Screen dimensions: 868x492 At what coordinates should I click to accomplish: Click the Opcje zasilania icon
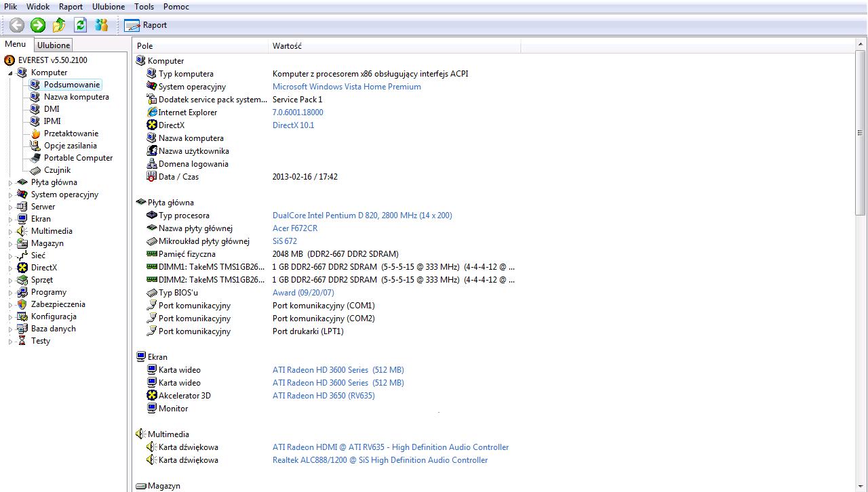[35, 146]
